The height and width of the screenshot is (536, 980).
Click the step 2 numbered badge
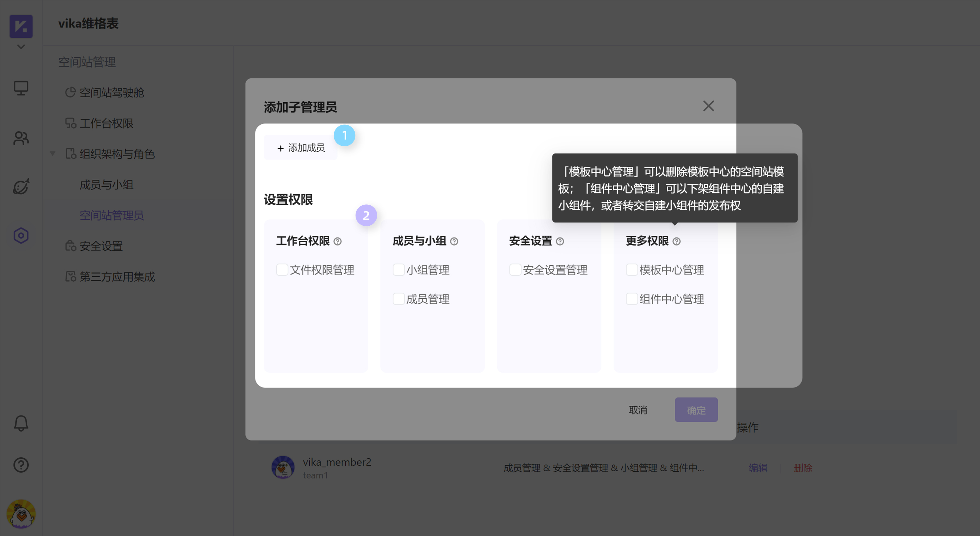(366, 216)
